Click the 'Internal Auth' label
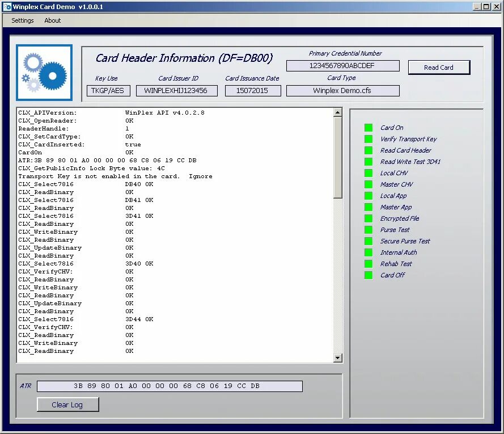This screenshot has height=434, width=504. [399, 252]
